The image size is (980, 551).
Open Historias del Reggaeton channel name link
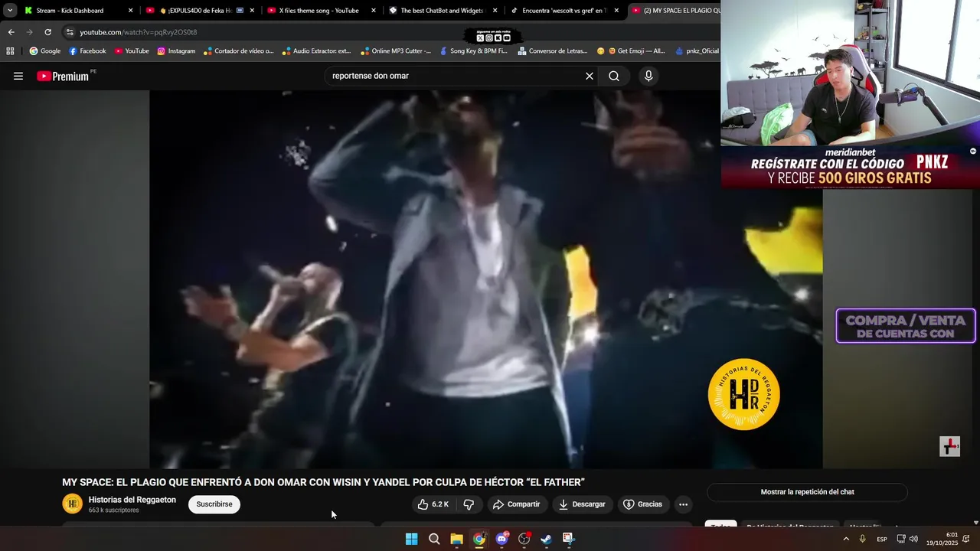132,500
